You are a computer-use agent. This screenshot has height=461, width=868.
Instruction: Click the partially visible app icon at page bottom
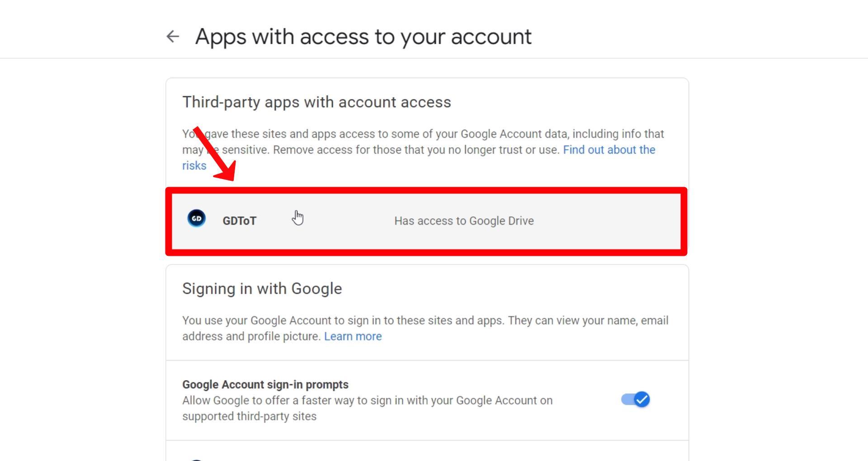[x=197, y=460]
